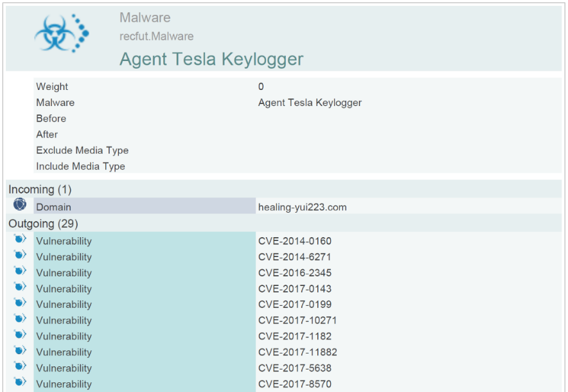Open the healing-yui223.com domain entry
This screenshot has height=392, width=568.
303,207
